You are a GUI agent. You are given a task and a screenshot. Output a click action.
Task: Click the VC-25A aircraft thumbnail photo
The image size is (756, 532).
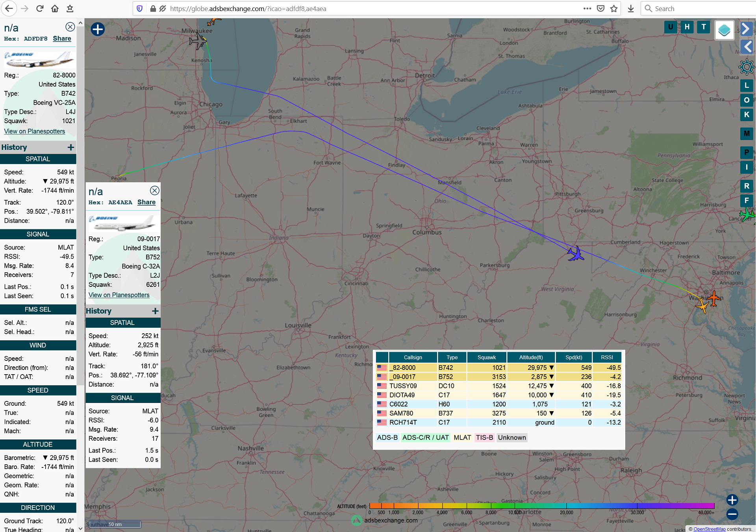tap(39, 60)
